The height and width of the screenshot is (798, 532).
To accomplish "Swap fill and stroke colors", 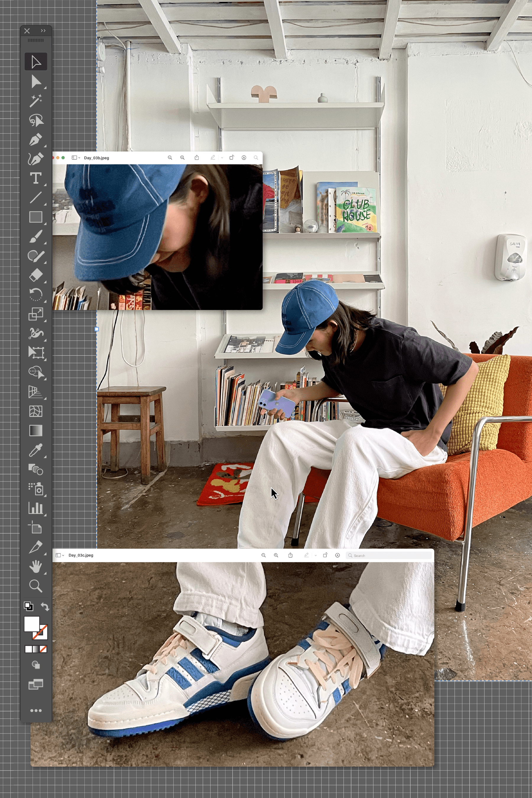I will (45, 606).
